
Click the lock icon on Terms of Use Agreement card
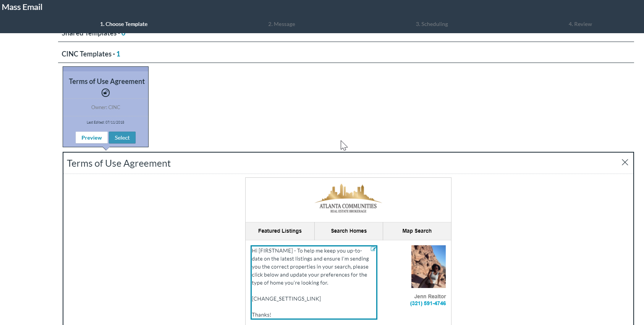[105, 93]
